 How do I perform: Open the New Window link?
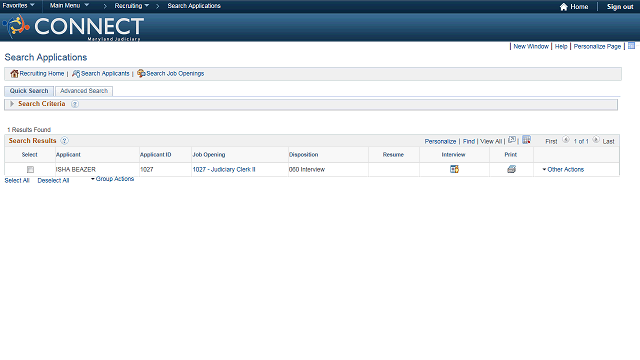pyautogui.click(x=531, y=47)
